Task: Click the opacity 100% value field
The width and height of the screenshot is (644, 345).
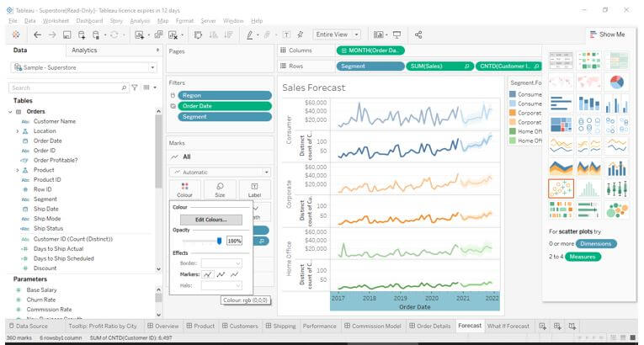Action: [234, 241]
